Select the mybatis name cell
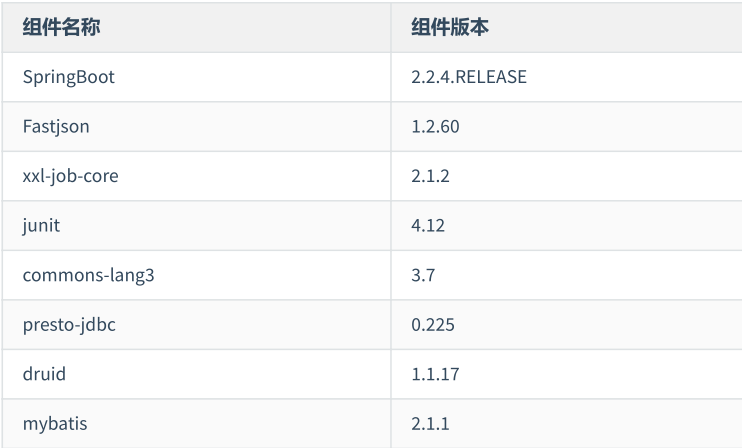Image resolution: width=742 pixels, height=448 pixels. [55, 424]
